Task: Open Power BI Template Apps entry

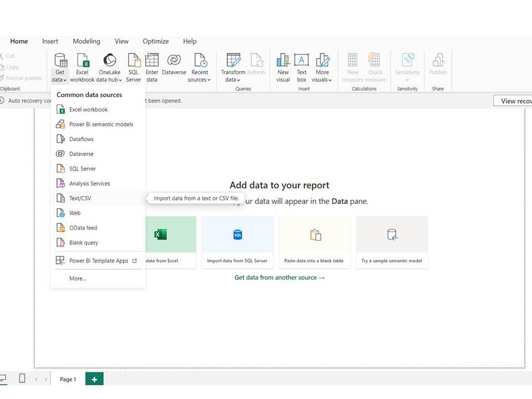Action: tap(98, 260)
